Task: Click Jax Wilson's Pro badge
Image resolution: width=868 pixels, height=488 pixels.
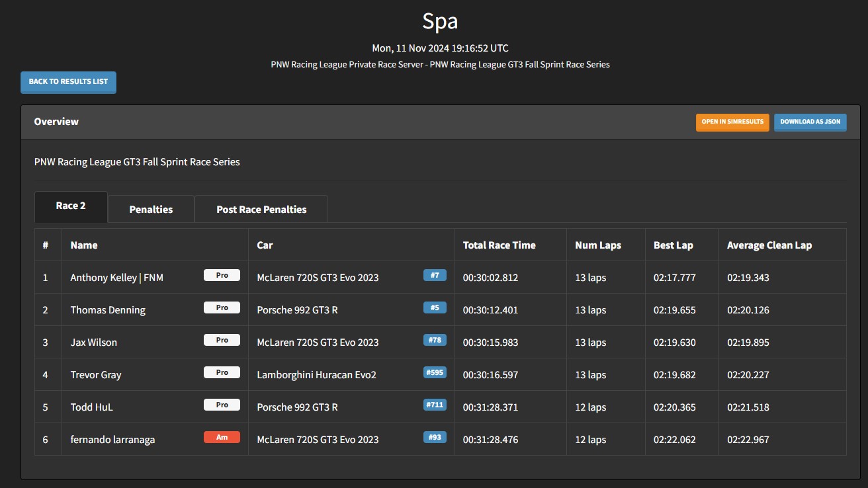Action: pos(222,340)
